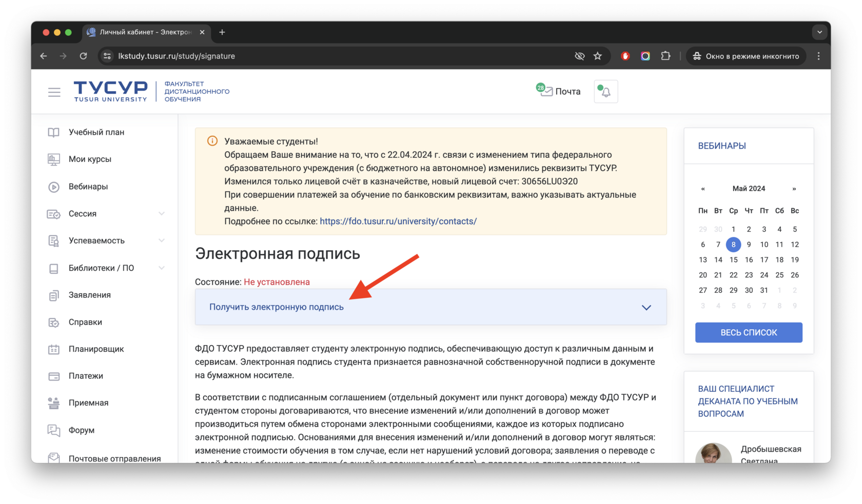Viewport: 862px width, 504px height.
Task: Expand the Библиотеки / ПО chevron
Action: (x=162, y=268)
